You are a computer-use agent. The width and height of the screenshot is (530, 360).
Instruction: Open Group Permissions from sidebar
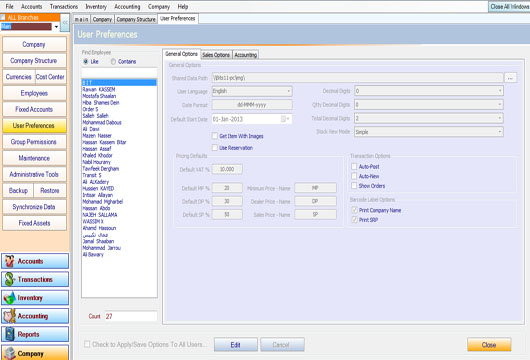click(34, 142)
